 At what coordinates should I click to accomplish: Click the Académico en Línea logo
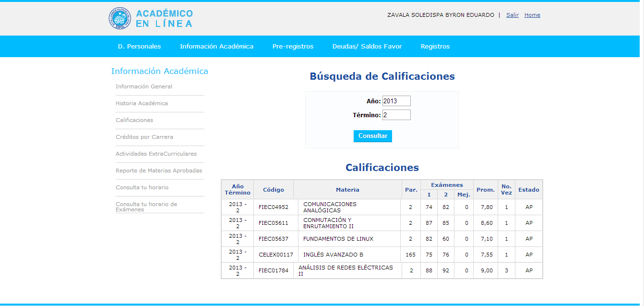[x=151, y=18]
